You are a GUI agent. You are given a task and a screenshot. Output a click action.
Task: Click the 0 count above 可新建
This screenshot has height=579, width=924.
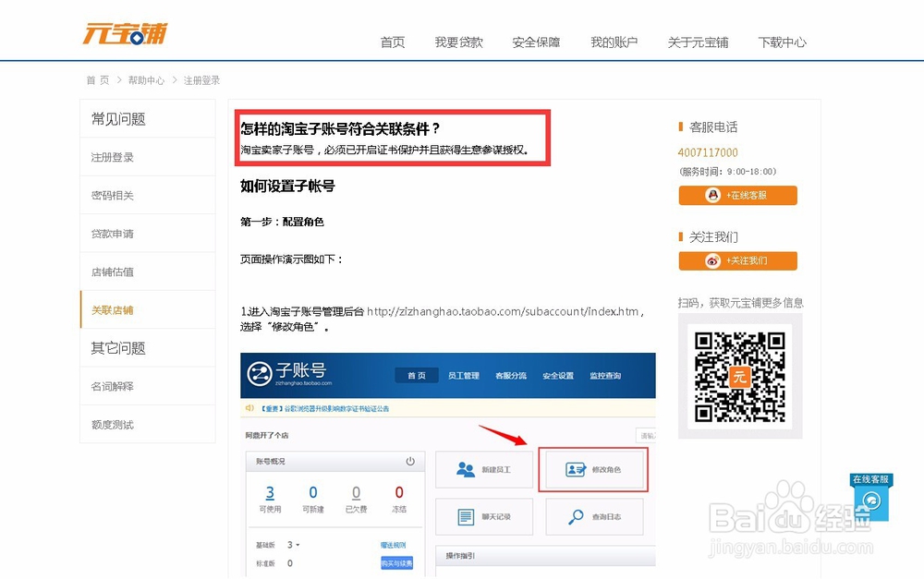[313, 492]
